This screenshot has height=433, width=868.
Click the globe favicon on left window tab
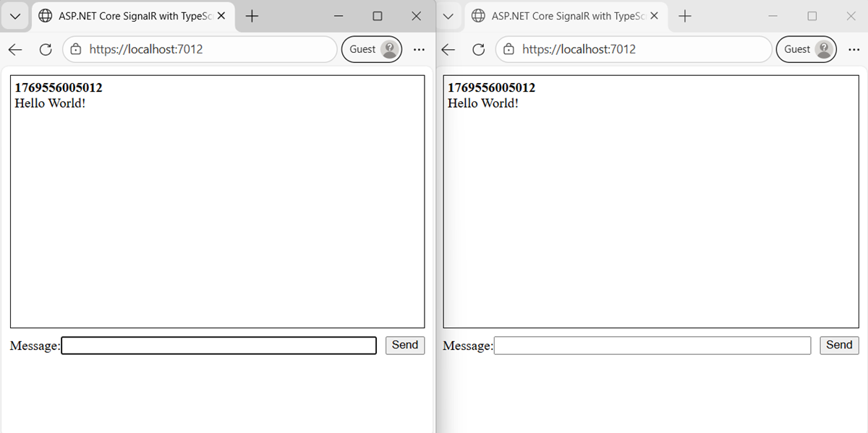point(46,16)
